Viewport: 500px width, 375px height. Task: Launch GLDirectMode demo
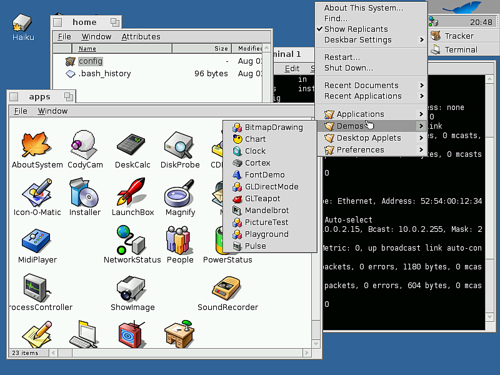269,187
